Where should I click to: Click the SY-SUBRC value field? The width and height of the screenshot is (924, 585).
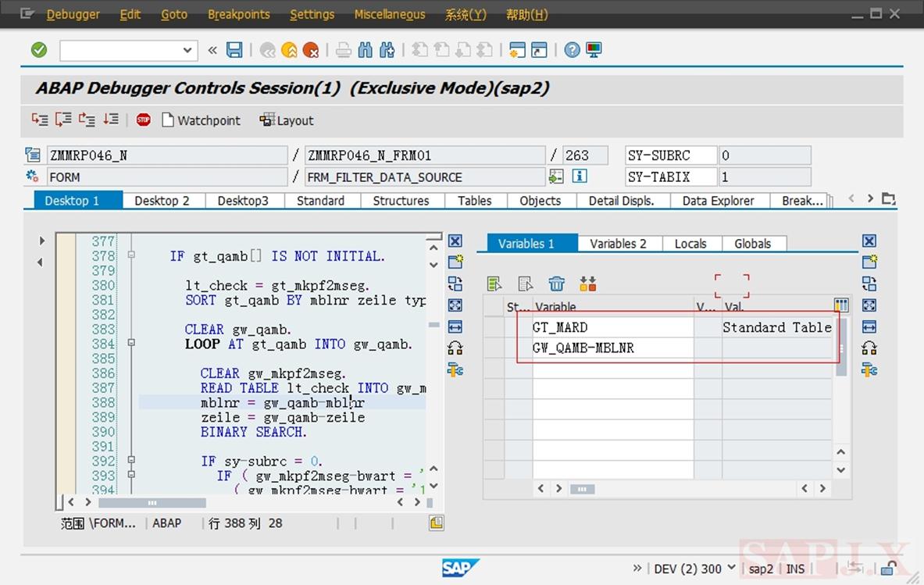click(x=765, y=155)
